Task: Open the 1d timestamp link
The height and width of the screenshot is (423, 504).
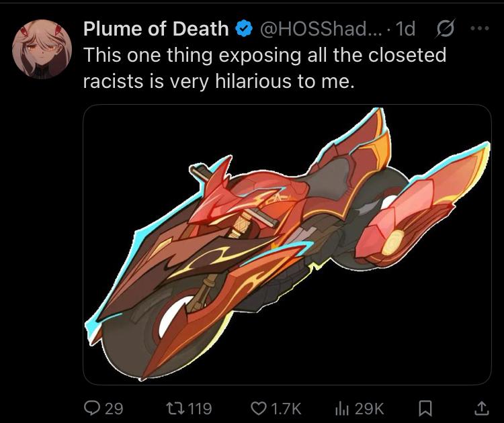Action: coord(405,29)
